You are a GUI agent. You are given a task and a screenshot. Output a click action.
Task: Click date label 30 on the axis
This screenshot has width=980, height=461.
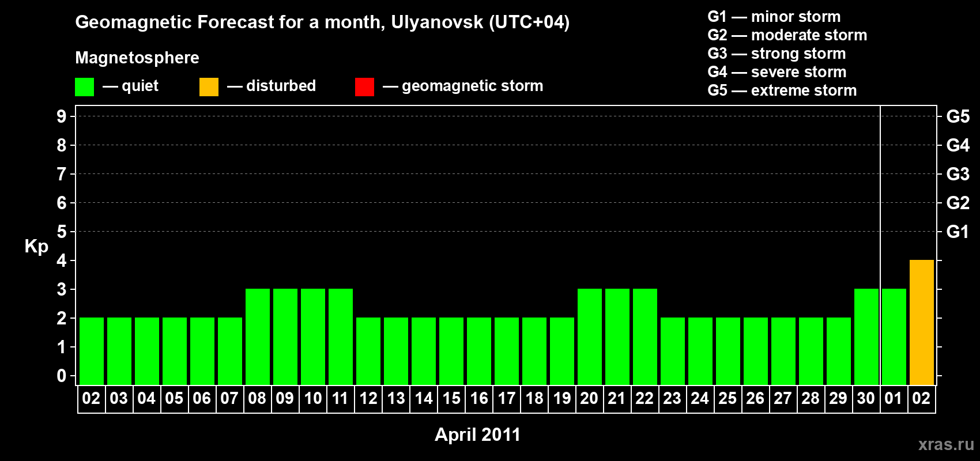pos(866,399)
